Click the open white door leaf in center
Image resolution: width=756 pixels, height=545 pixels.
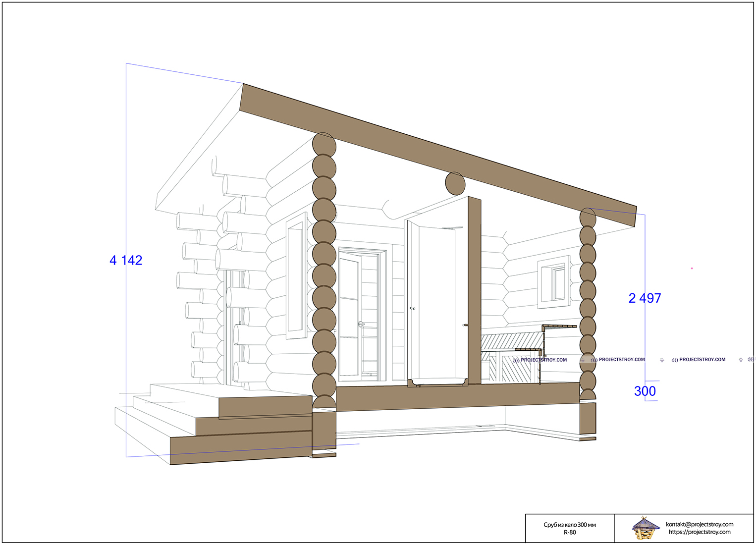coord(437,302)
